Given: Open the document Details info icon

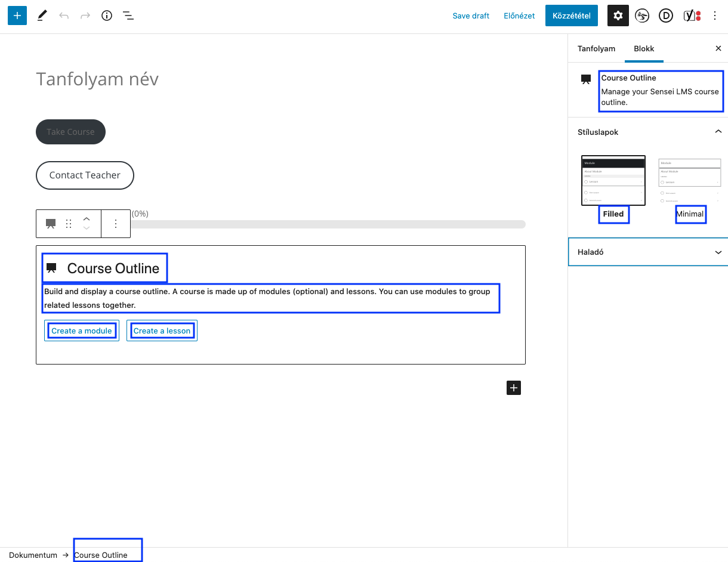Looking at the screenshot, I should 106,16.
